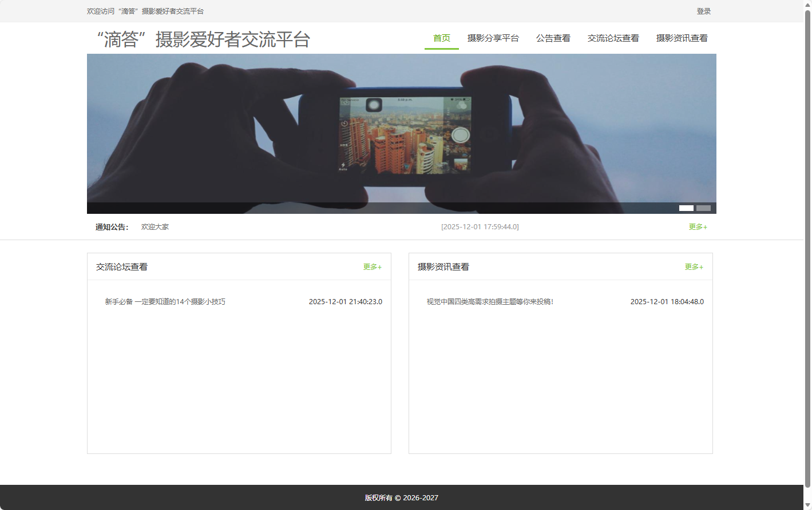Open the 摄影资讯查看 section from the navbar
The width and height of the screenshot is (812, 510).
682,38
